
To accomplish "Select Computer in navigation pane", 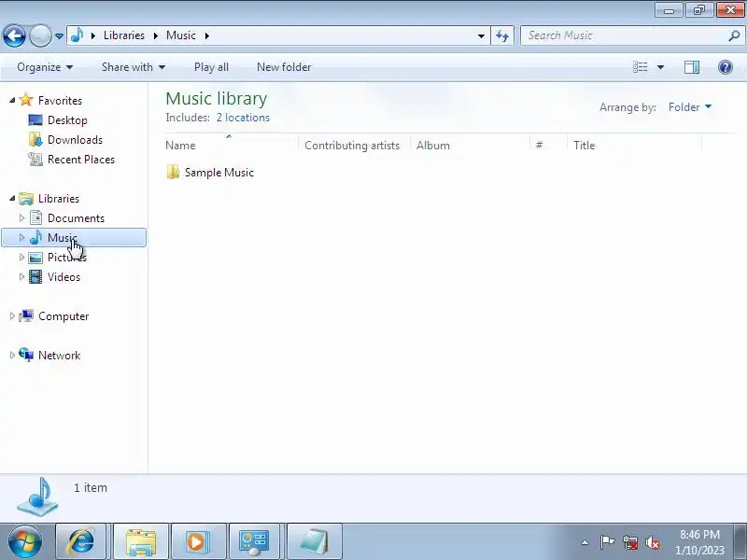I will pyautogui.click(x=63, y=316).
